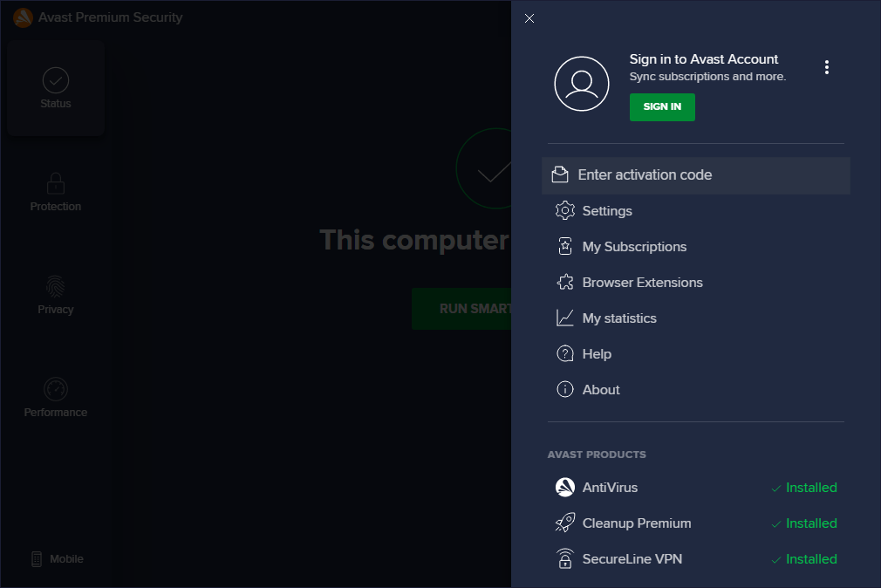Click the Help question mark icon
This screenshot has width=881, height=588.
click(564, 353)
